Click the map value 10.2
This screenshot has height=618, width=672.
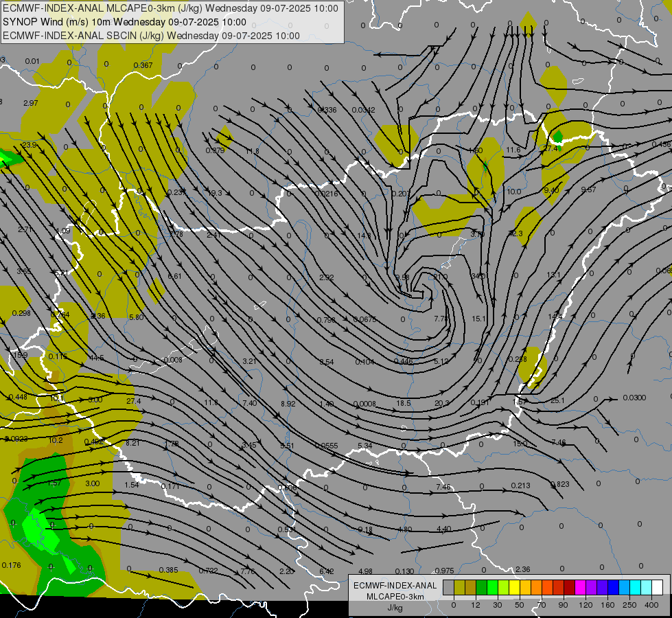(x=56, y=440)
